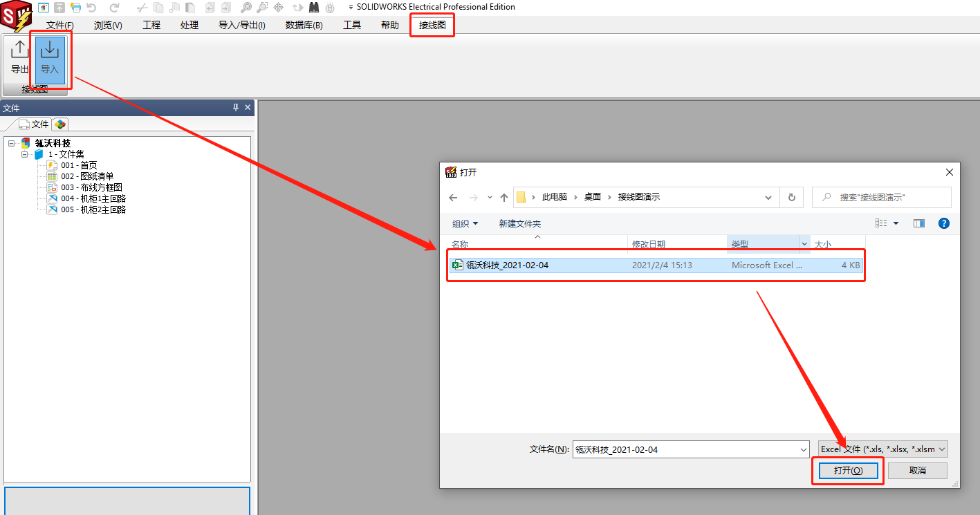Click the print icon in quick access toolbar
The image size is (980, 515).
pos(76,8)
